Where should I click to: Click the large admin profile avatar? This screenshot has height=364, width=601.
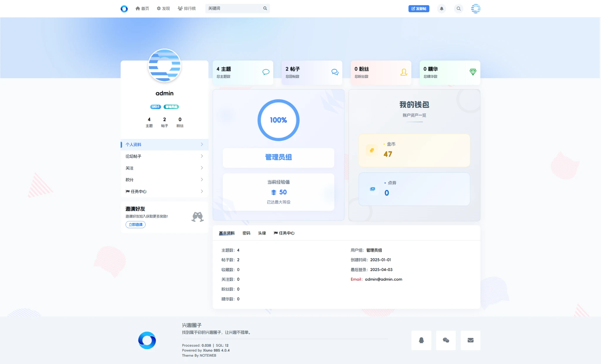coord(164,65)
